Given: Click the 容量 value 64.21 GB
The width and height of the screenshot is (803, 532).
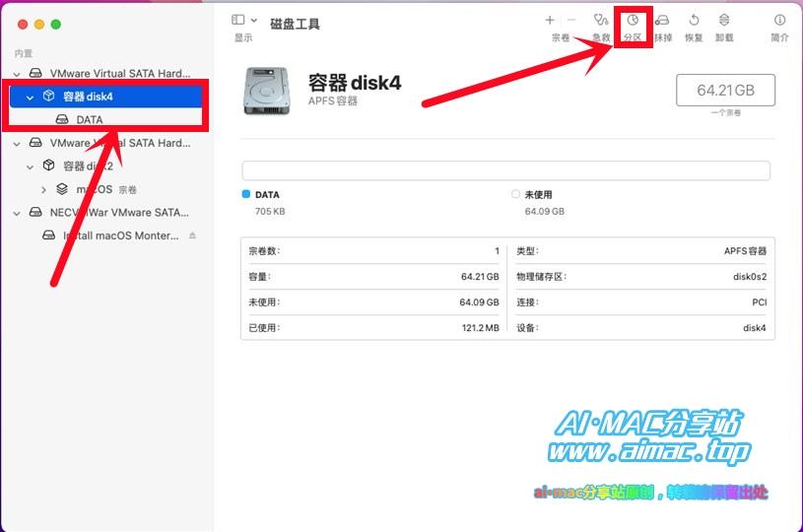Looking at the screenshot, I should 480,277.
